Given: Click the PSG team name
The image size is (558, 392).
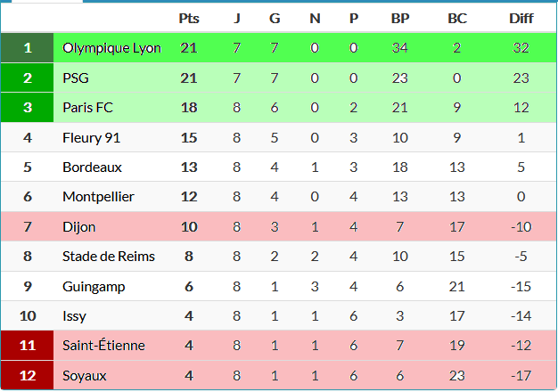Looking at the screenshot, I should [x=76, y=78].
